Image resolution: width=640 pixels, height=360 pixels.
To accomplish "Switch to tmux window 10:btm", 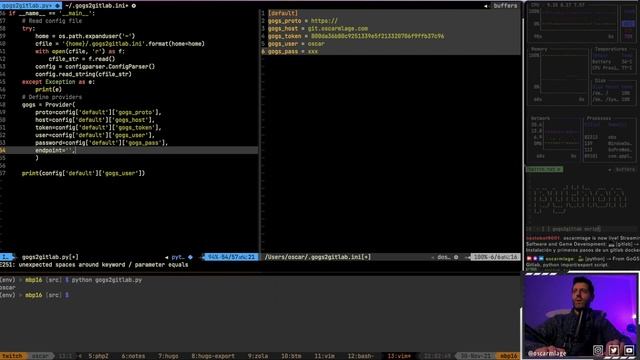I will point(291,356).
